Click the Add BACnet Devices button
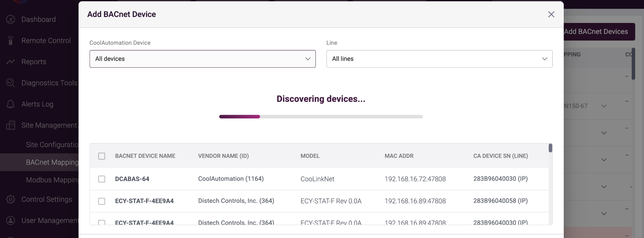644x238 pixels. pyautogui.click(x=599, y=31)
